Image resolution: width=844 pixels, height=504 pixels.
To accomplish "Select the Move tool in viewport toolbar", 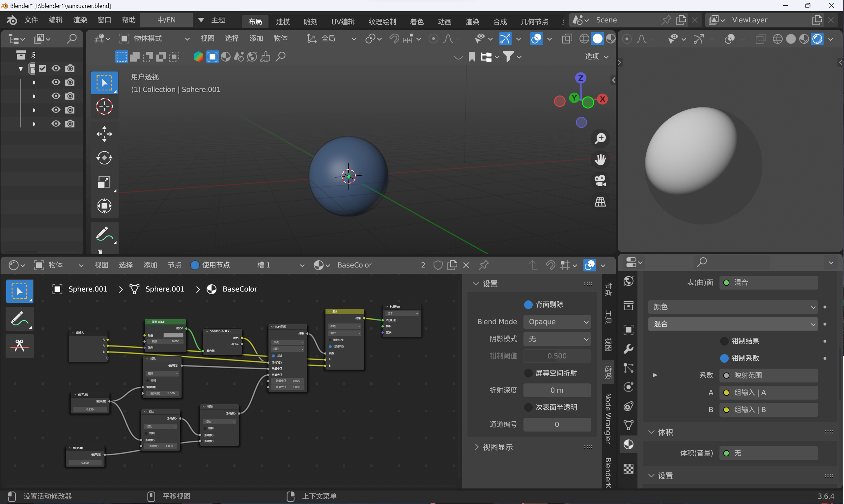I will click(x=104, y=133).
